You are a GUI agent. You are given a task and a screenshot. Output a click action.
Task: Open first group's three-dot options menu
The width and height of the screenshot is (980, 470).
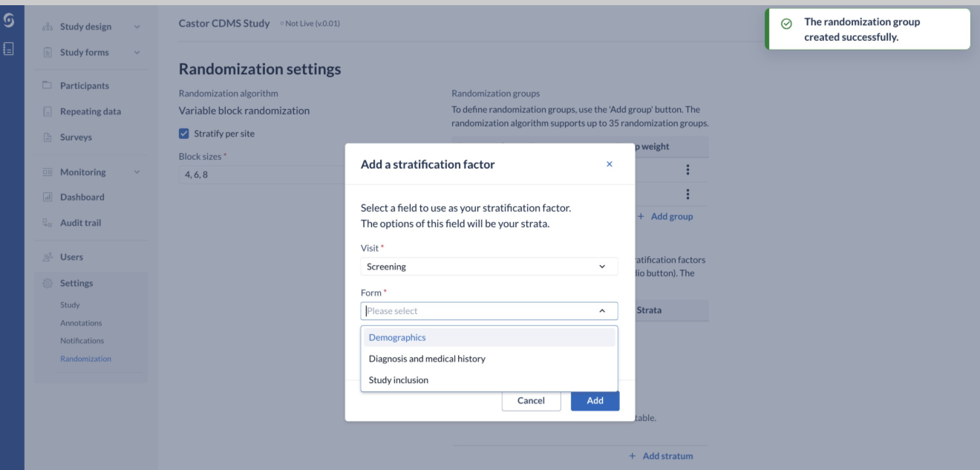[687, 170]
